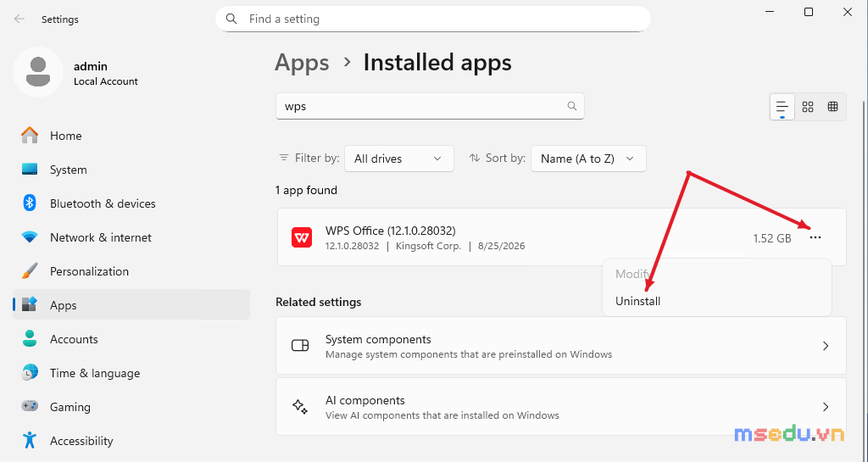Click the Local Account text
The height and width of the screenshot is (462, 868).
(x=106, y=81)
